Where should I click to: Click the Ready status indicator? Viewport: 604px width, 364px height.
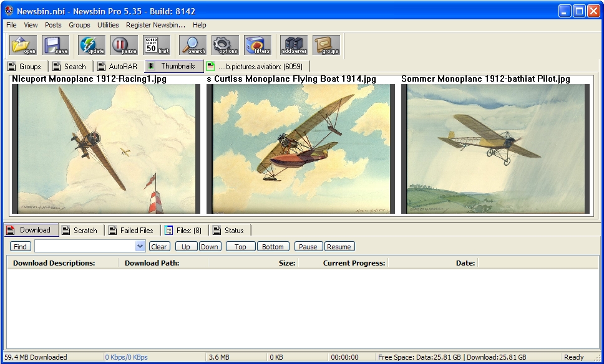tap(573, 357)
